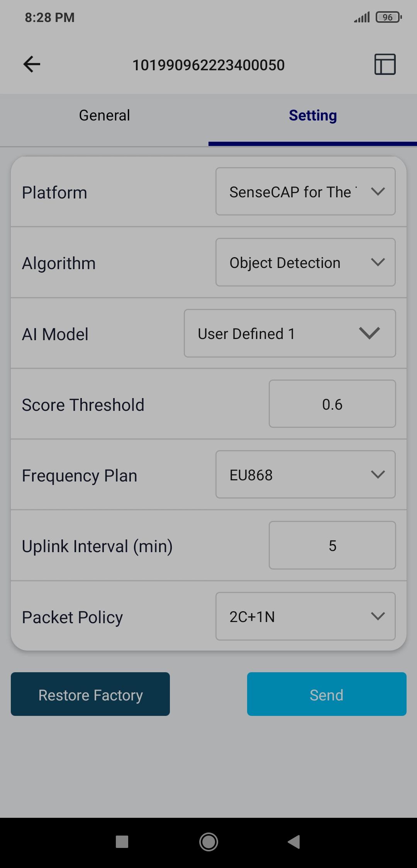
Task: Expand the Algorithm selection list
Action: 305,262
